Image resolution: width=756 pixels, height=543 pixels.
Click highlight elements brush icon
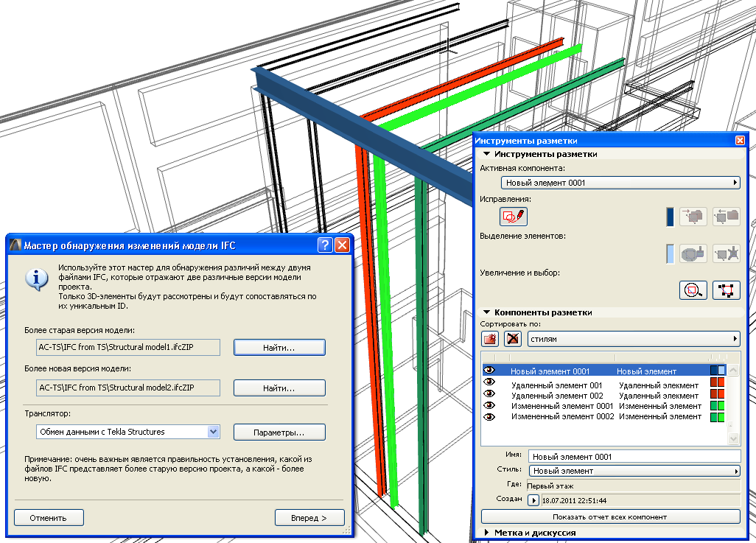pyautogui.click(x=693, y=253)
